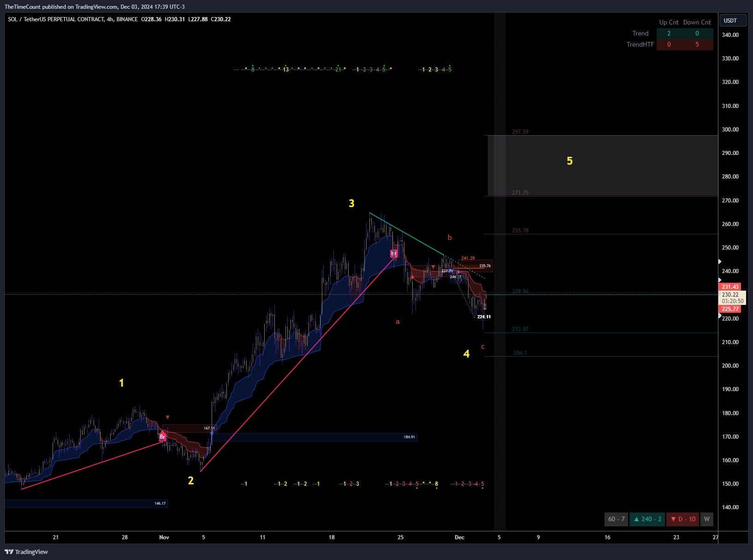This screenshot has height=560, width=753.
Task: Select the blue diamond marker near the 167.11 zone
Action: coord(212,434)
